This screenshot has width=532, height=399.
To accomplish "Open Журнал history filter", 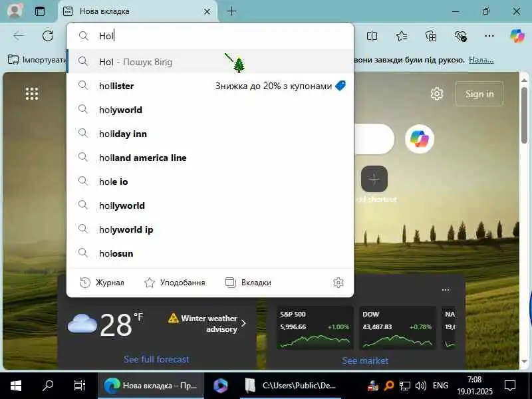I will pyautogui.click(x=102, y=283).
